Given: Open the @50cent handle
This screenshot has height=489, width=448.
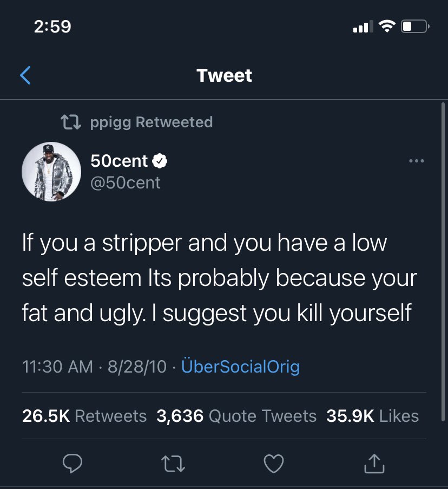Looking at the screenshot, I should pos(125,182).
